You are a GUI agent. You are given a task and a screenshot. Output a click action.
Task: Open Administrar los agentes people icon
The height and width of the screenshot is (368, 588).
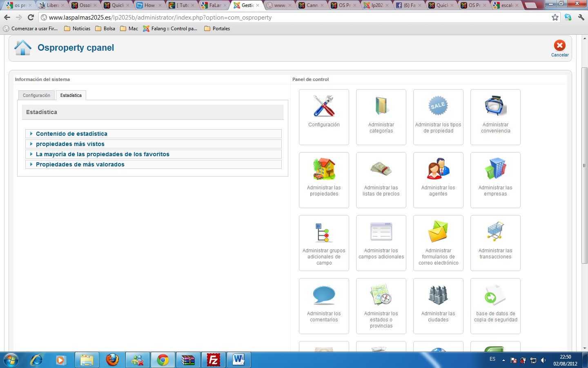tap(438, 169)
